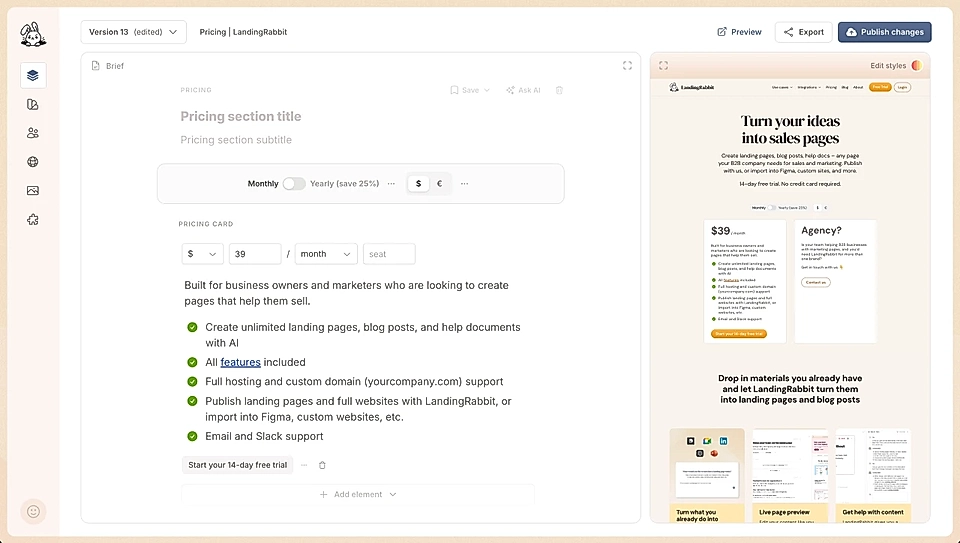The height and width of the screenshot is (543, 960).
Task: Open the Edit styles color swatch
Action: (917, 66)
